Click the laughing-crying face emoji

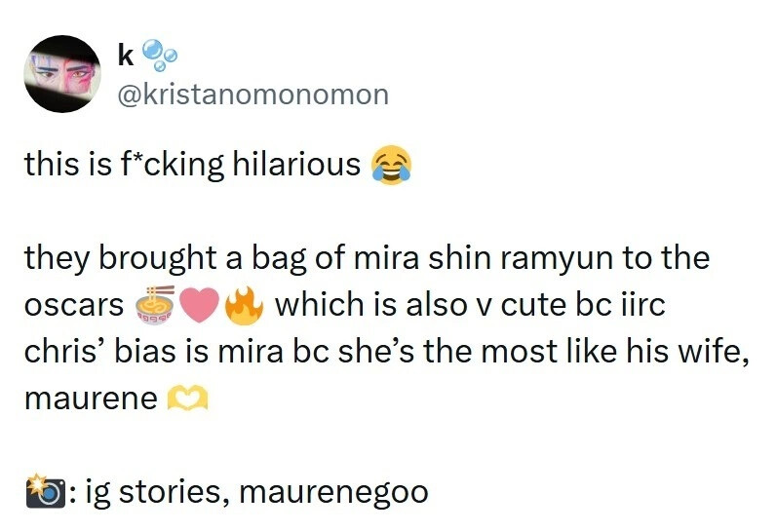click(x=390, y=164)
